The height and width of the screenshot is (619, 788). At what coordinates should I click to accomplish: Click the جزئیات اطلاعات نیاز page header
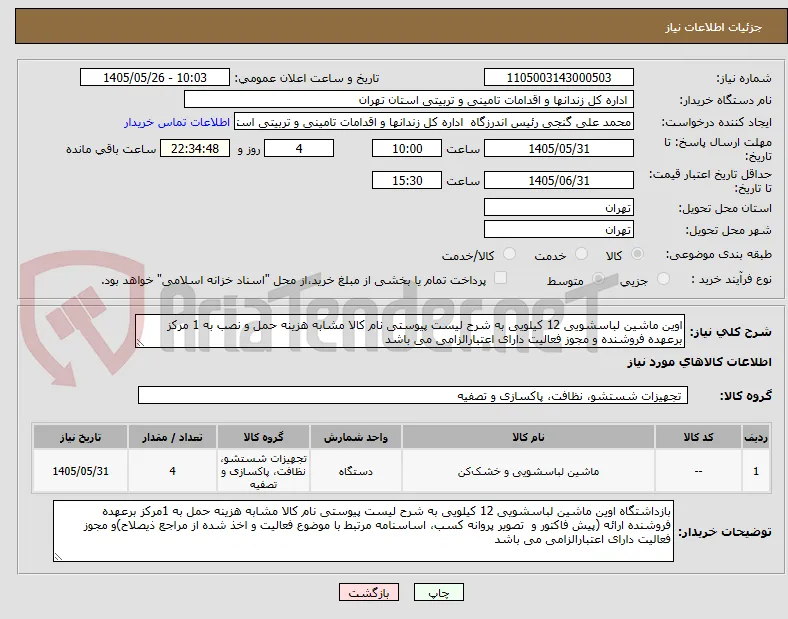click(x=714, y=27)
